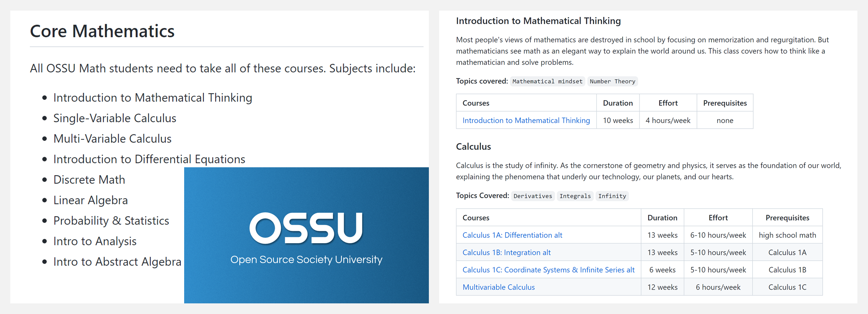Screen dimensions: 868x314
Task: Open the Introduction to Mathematical Thinking course link
Action: [x=526, y=120]
